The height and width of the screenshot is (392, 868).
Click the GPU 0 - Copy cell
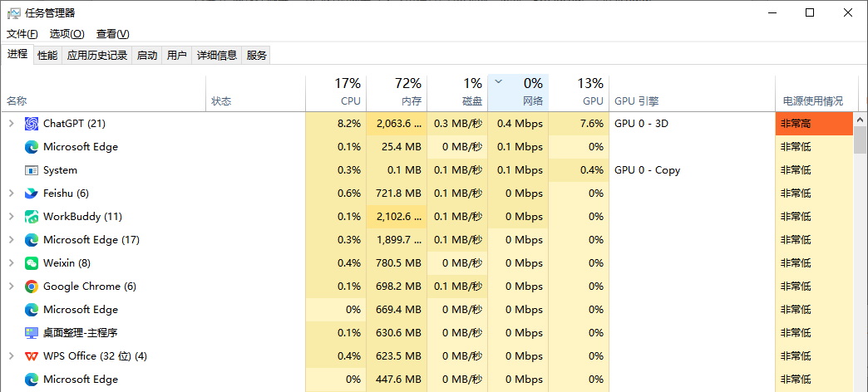[692, 170]
